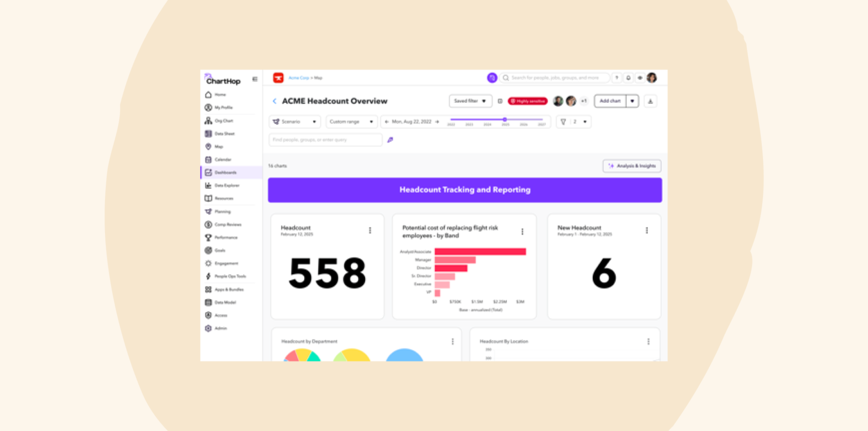Download the dashboard using download icon
The image size is (868, 431).
coord(650,101)
